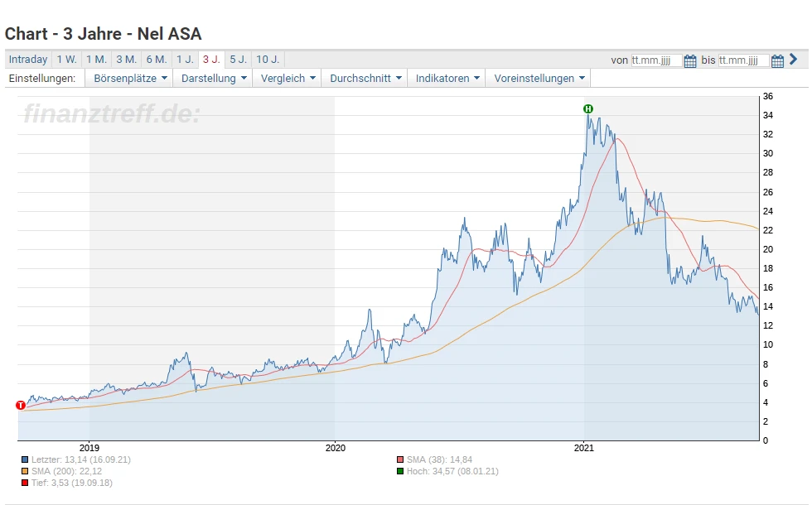Screen dimensions: 812x505
Task: Open the 'bis' date calendar picker
Action: tap(777, 60)
